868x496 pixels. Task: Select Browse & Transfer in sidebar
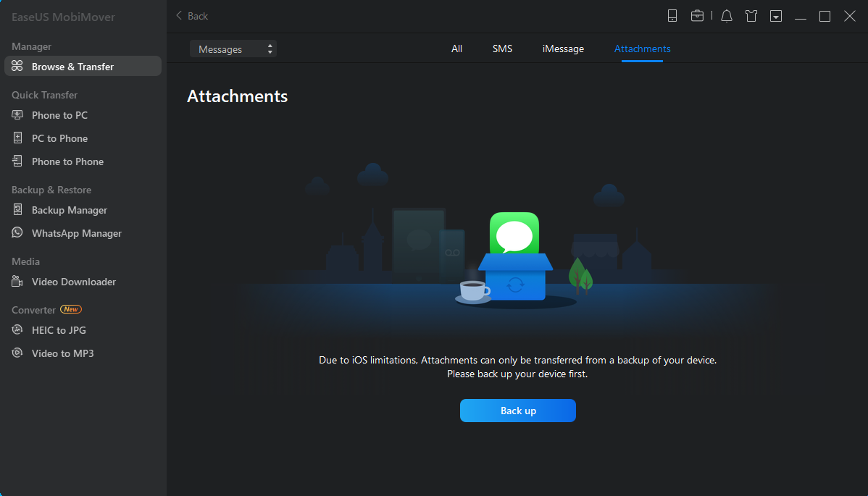coord(83,66)
